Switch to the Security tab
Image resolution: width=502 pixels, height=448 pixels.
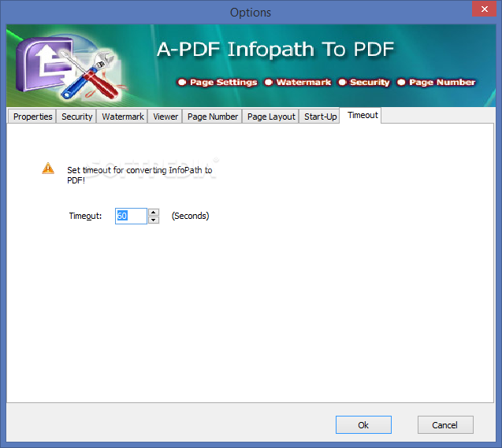(x=77, y=117)
